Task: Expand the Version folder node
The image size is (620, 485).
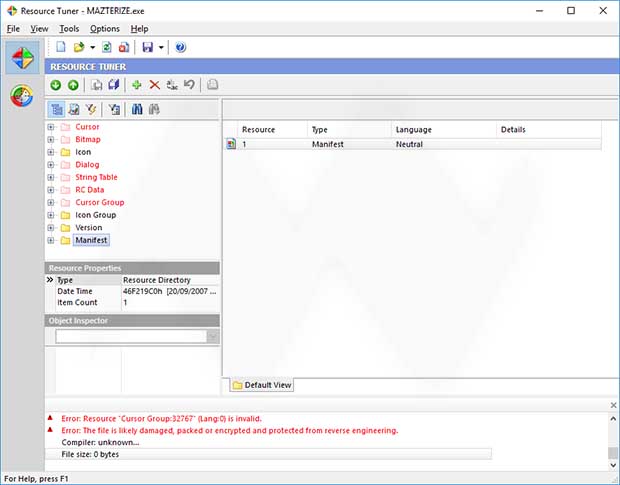Action: pyautogui.click(x=50, y=227)
